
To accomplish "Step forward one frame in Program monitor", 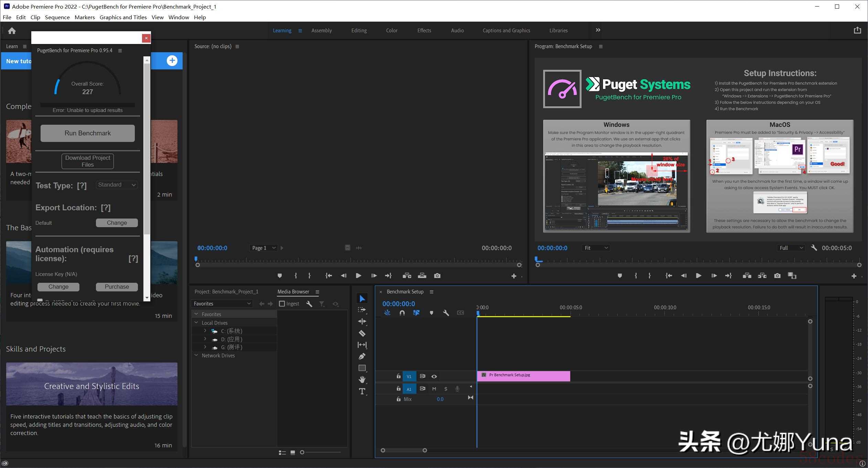I will tap(714, 276).
